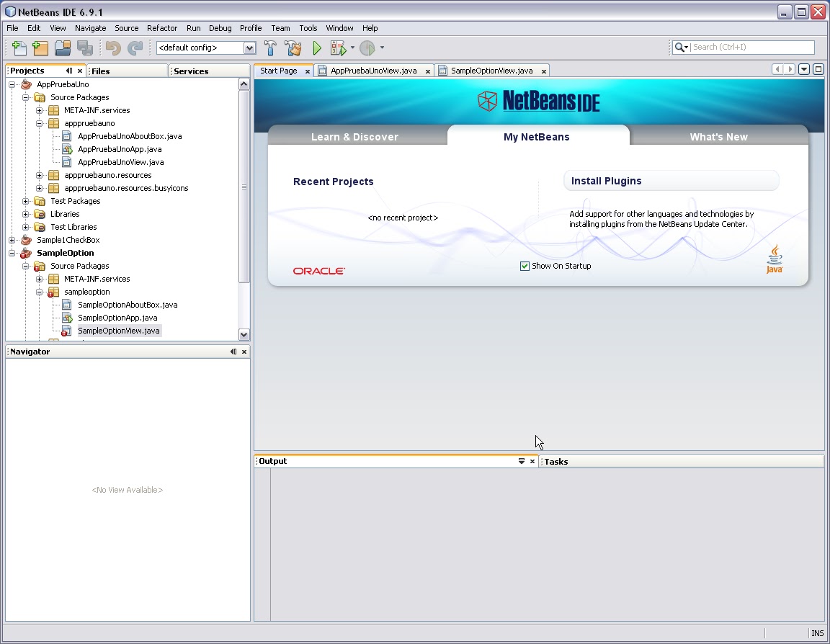Click the Open Project toolbar icon
Image resolution: width=830 pixels, height=644 pixels.
pos(63,48)
